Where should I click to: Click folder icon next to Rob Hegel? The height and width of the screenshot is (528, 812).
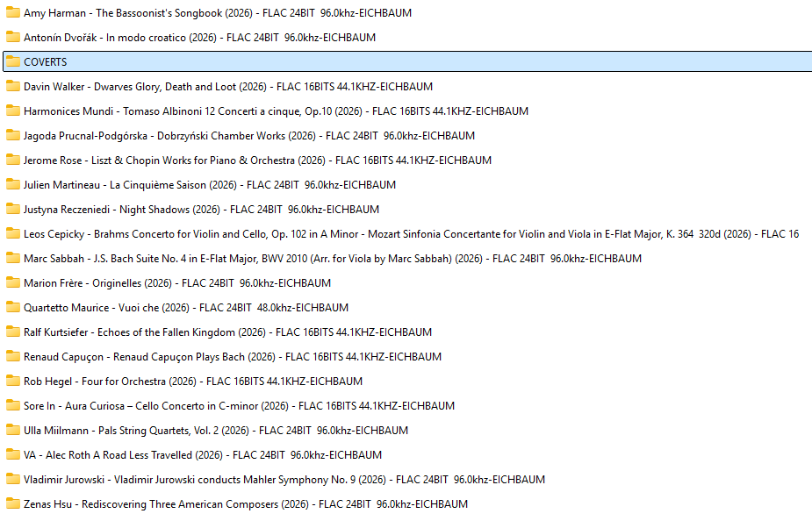pyautogui.click(x=12, y=382)
